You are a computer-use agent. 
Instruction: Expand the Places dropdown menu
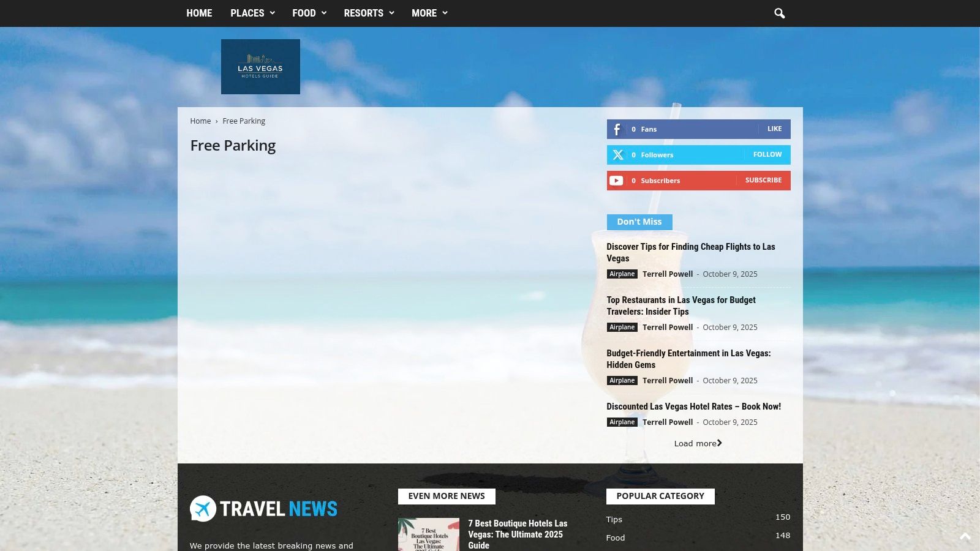pos(252,13)
